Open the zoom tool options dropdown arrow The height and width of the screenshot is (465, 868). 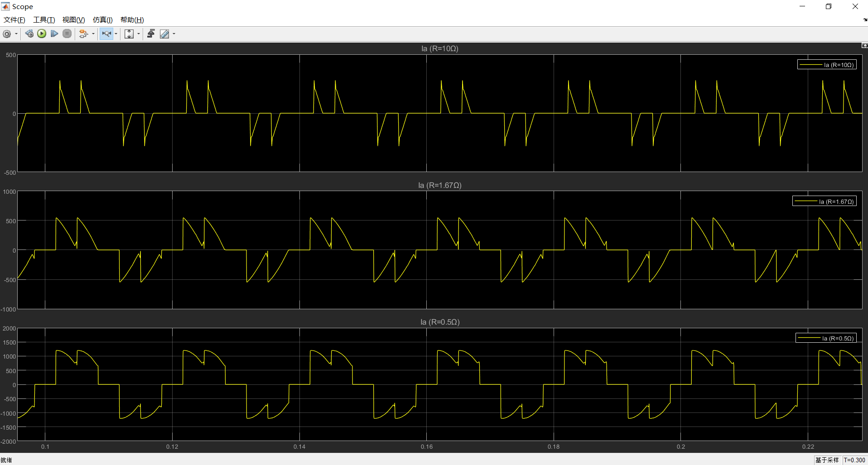pyautogui.click(x=116, y=34)
